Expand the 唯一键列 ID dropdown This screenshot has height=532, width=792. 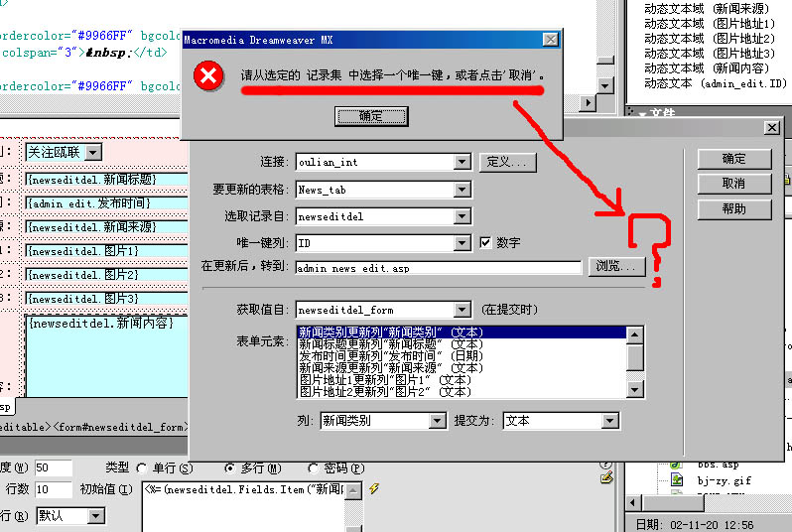tap(462, 243)
